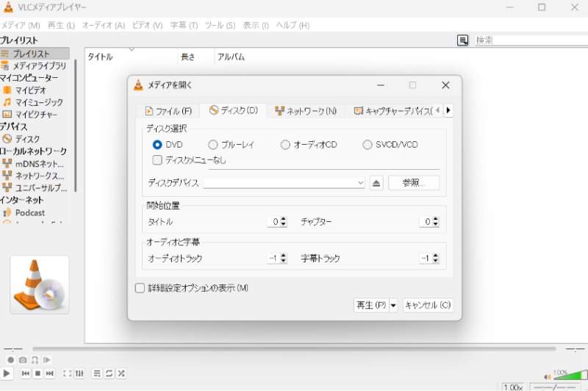Select プレイリスト in the sidebar
Screen dimensions: 588x391
(35, 54)
